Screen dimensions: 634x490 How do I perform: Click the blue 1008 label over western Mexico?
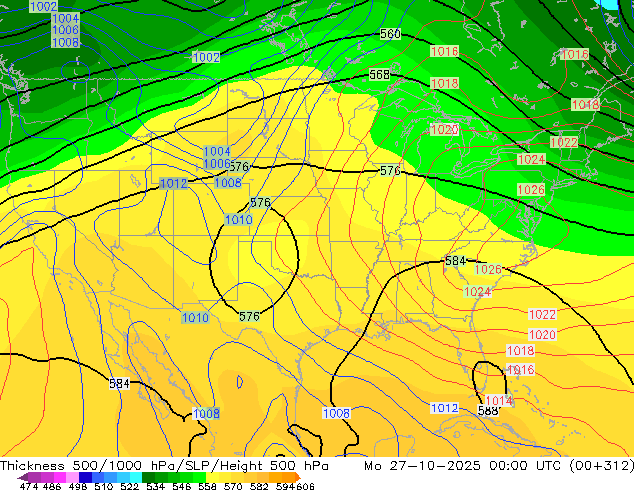pos(206,414)
